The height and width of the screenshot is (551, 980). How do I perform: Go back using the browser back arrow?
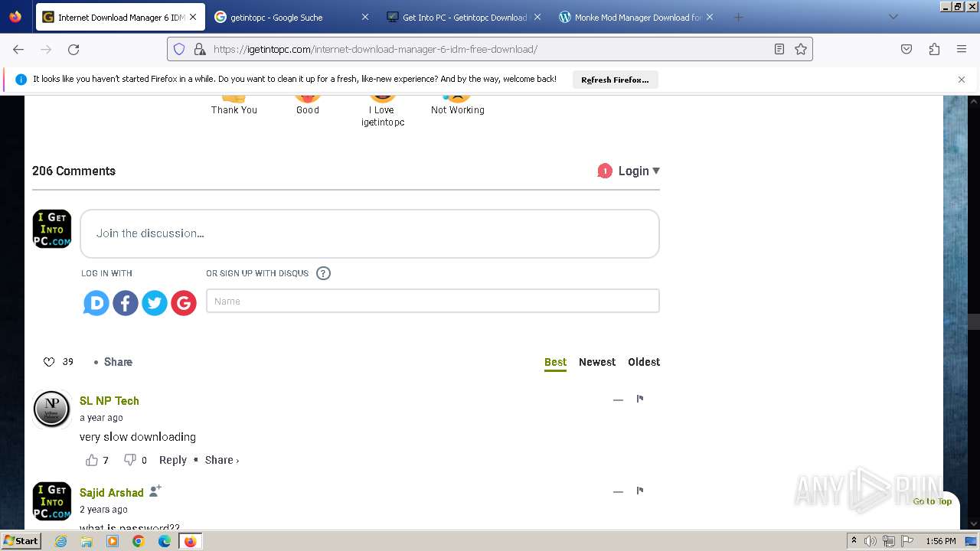click(x=18, y=49)
